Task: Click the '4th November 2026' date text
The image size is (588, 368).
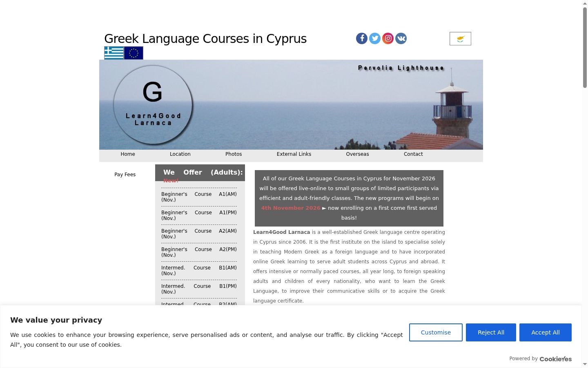Action: (x=291, y=208)
